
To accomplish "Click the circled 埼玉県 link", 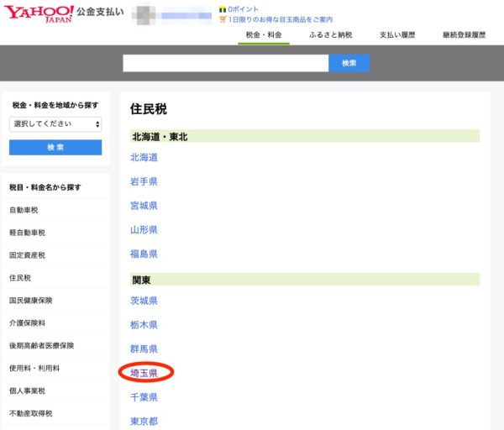I will point(144,372).
